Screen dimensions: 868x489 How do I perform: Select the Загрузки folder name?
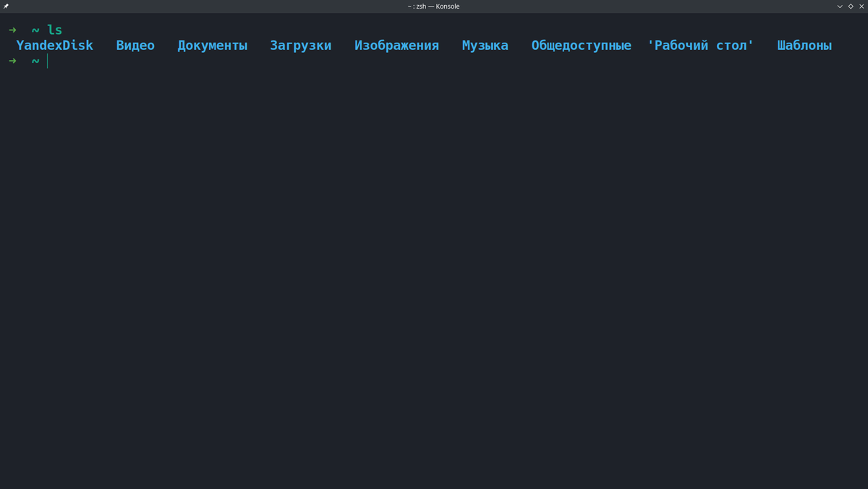pyautogui.click(x=300, y=45)
